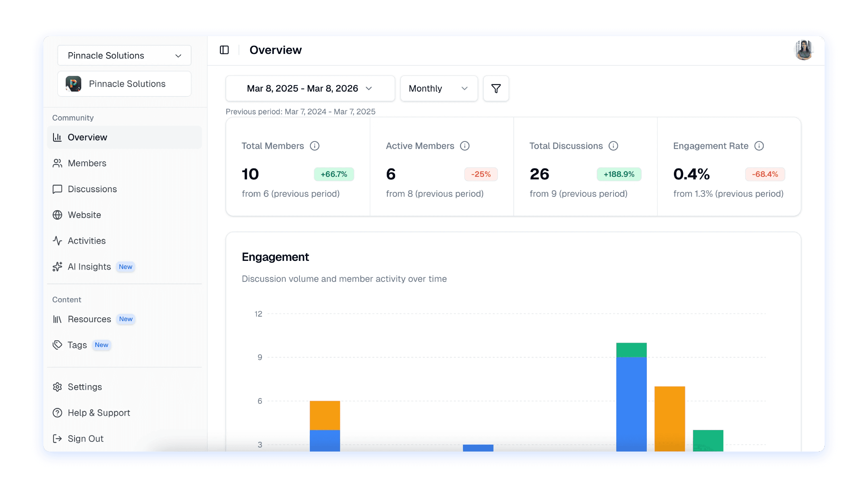868x488 pixels.
Task: Open AI Insights sparkle item
Action: [x=89, y=266]
